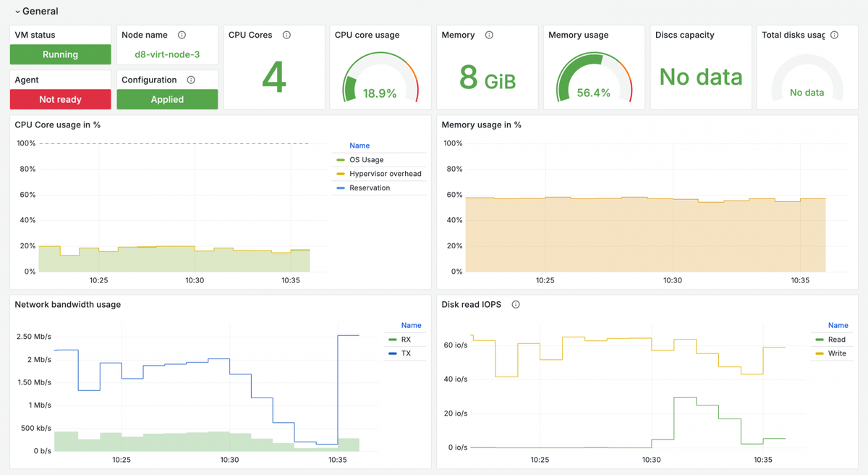
Task: Click info icon beside Disk read IOPS
Action: tap(516, 305)
